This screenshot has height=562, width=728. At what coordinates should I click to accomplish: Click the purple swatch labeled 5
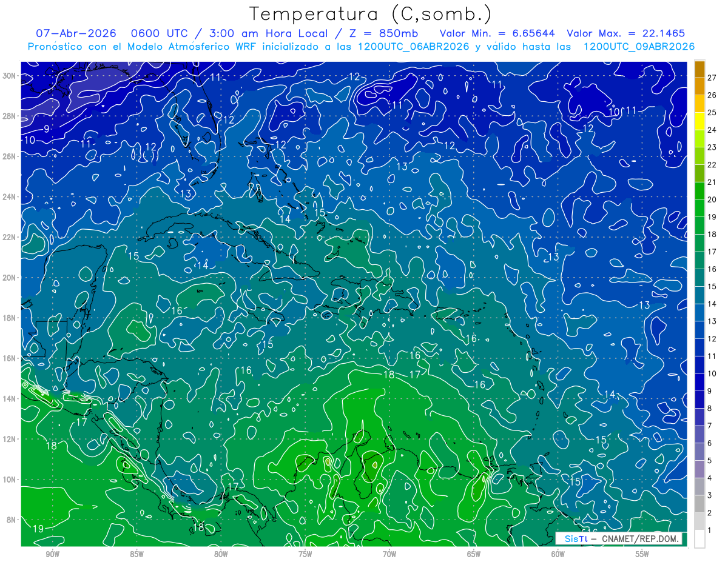[x=699, y=452]
